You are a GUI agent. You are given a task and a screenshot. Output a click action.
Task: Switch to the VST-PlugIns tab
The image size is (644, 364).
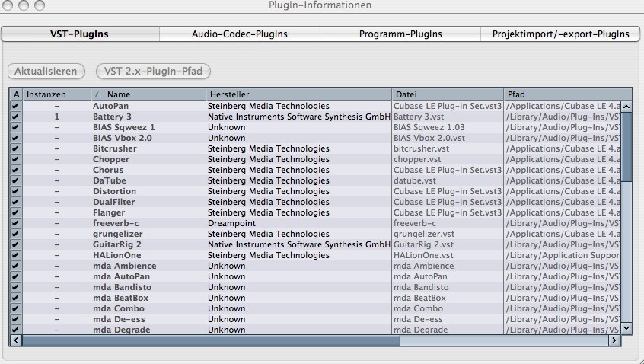point(80,34)
